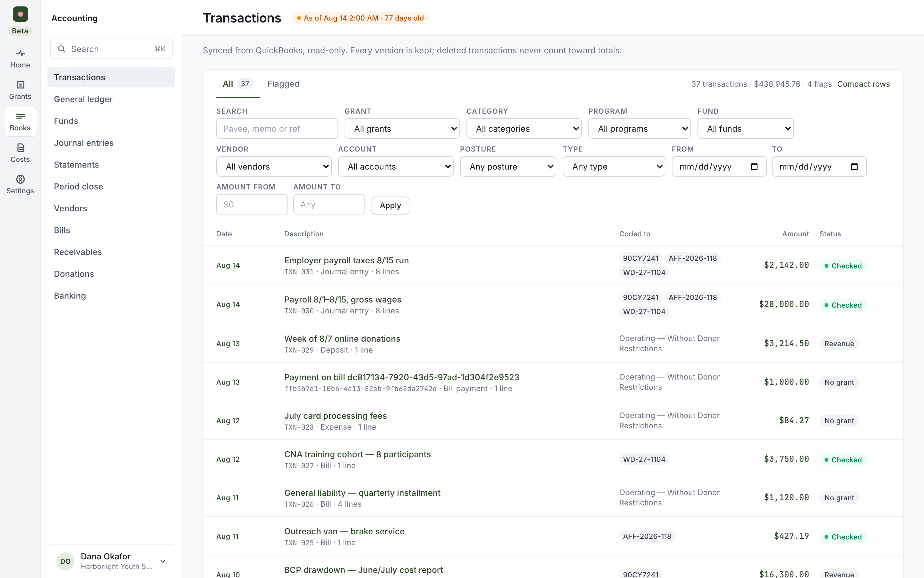Open the Costs section icon
The width and height of the screenshot is (924, 578).
pyautogui.click(x=20, y=148)
